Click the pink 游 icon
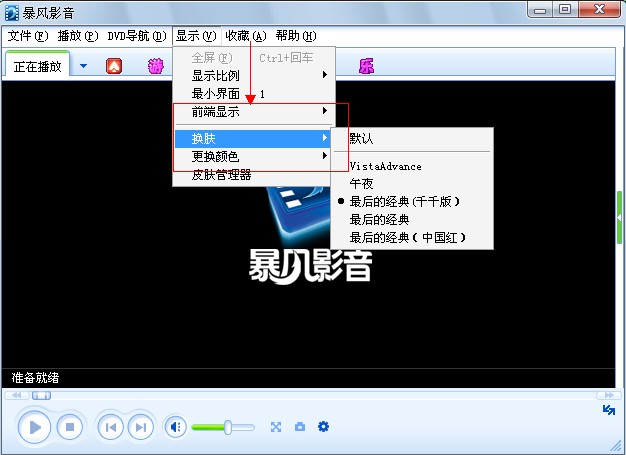Screen dimensions: 626x455 pos(156,66)
